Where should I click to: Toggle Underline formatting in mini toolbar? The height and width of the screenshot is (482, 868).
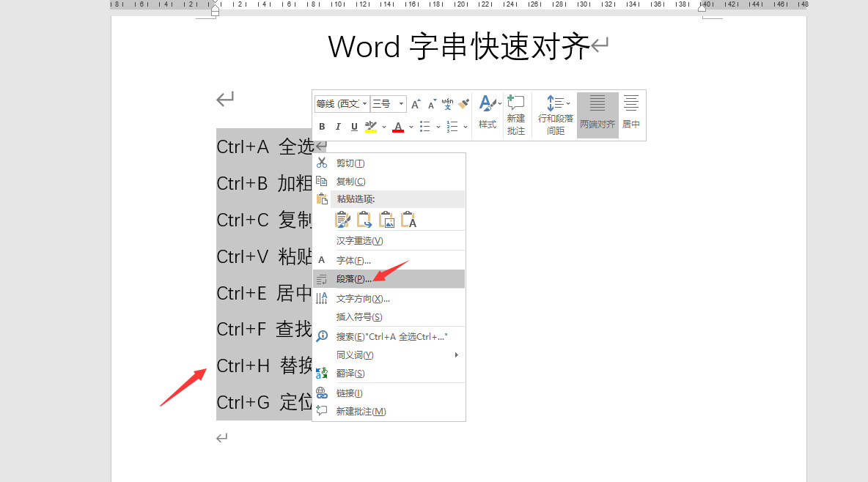pyautogui.click(x=354, y=127)
